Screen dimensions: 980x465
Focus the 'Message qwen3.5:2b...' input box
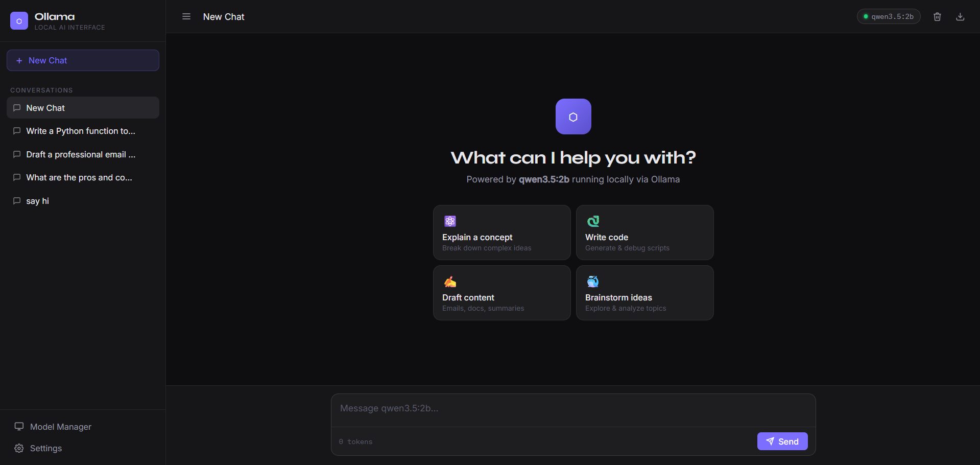pos(573,410)
